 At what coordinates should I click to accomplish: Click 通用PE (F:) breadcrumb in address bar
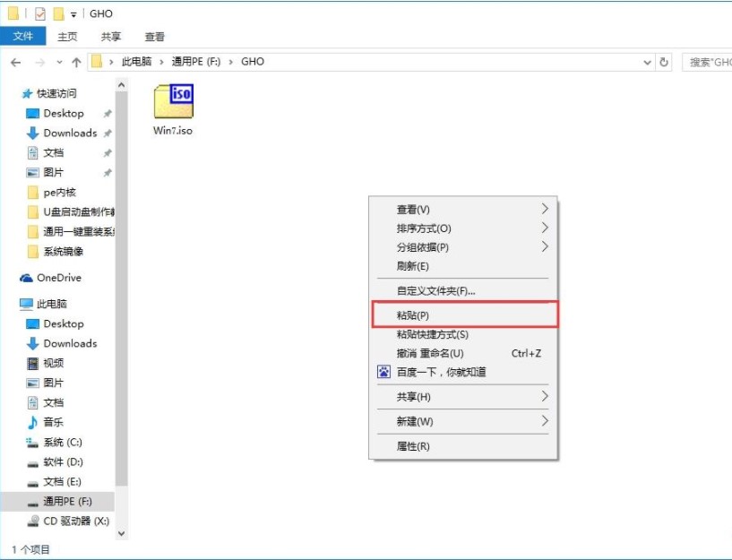coord(196,62)
